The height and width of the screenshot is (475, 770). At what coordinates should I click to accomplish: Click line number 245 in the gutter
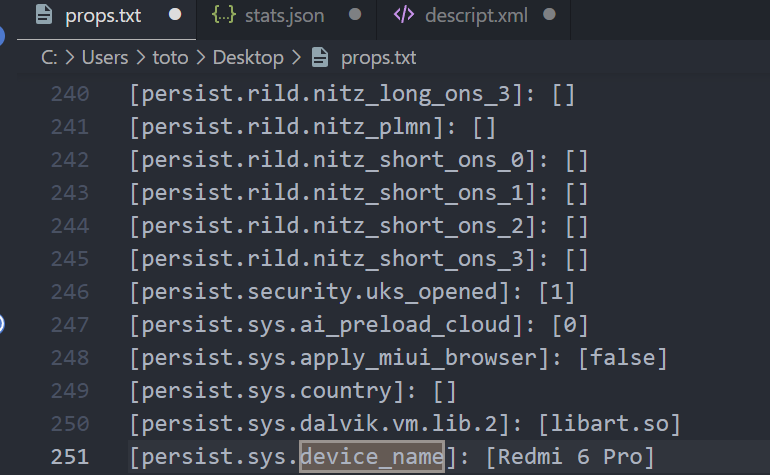(70, 258)
